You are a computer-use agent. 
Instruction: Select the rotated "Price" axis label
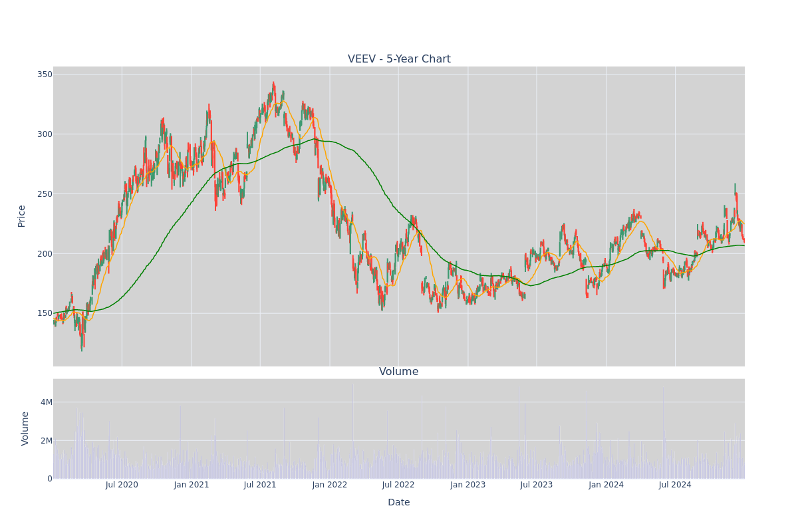22,216
